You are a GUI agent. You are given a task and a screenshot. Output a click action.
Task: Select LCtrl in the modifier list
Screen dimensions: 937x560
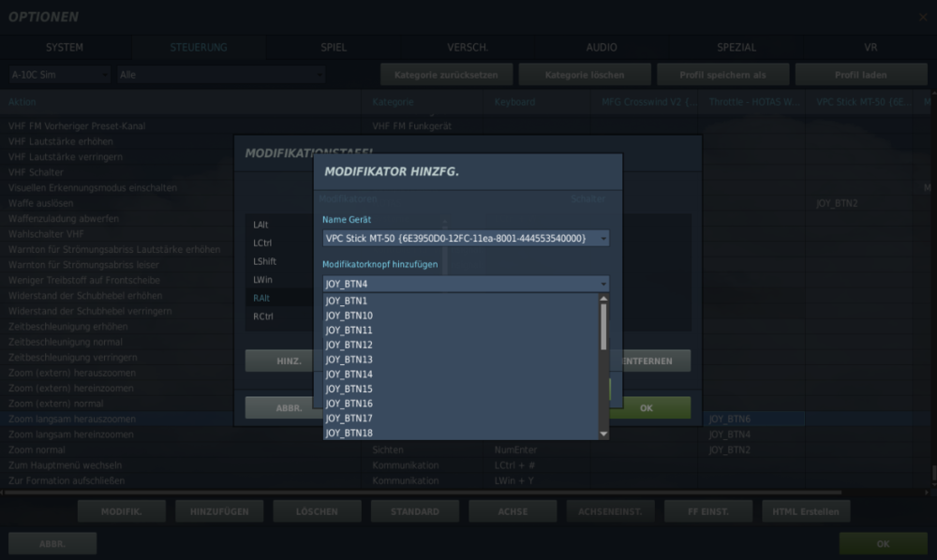[x=262, y=243]
